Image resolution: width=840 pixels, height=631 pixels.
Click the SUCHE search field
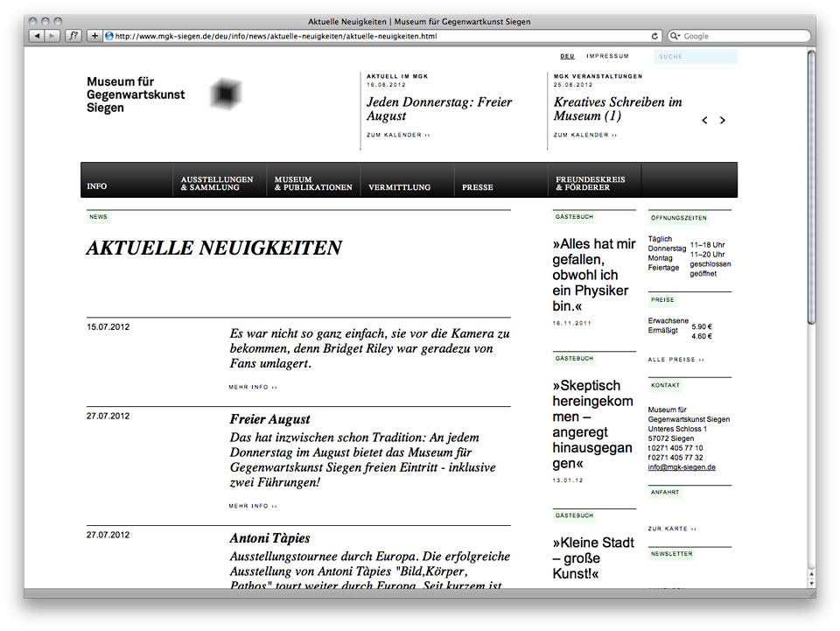pos(696,56)
